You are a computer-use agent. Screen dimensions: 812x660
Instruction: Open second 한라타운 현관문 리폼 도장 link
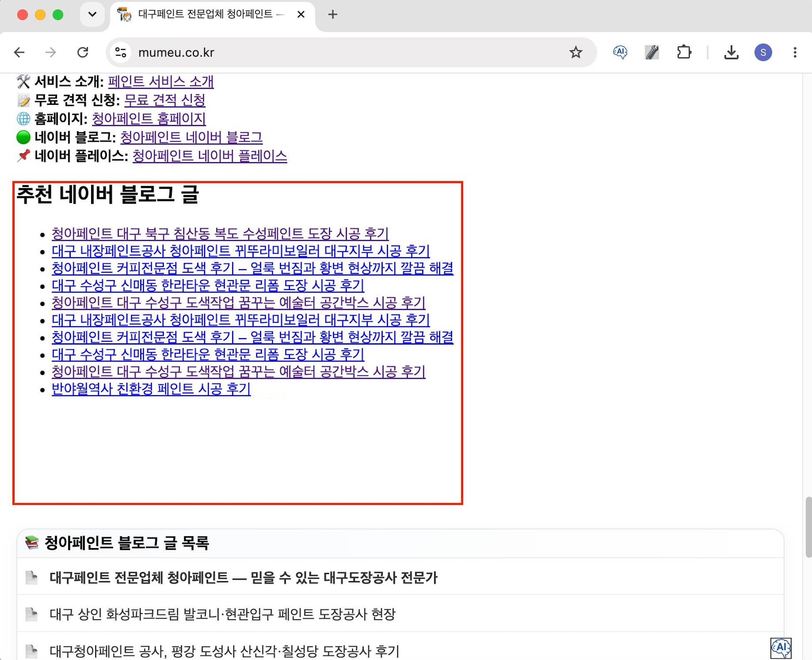208,355
